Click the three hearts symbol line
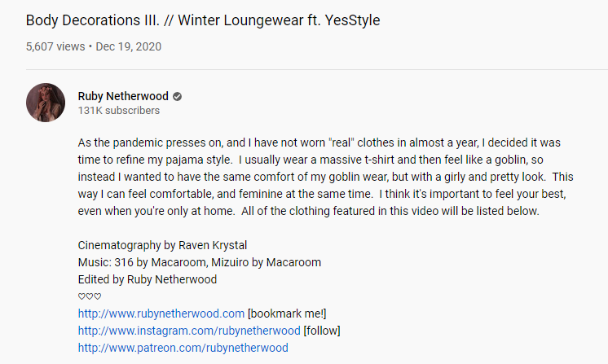The image size is (608, 364). point(90,296)
